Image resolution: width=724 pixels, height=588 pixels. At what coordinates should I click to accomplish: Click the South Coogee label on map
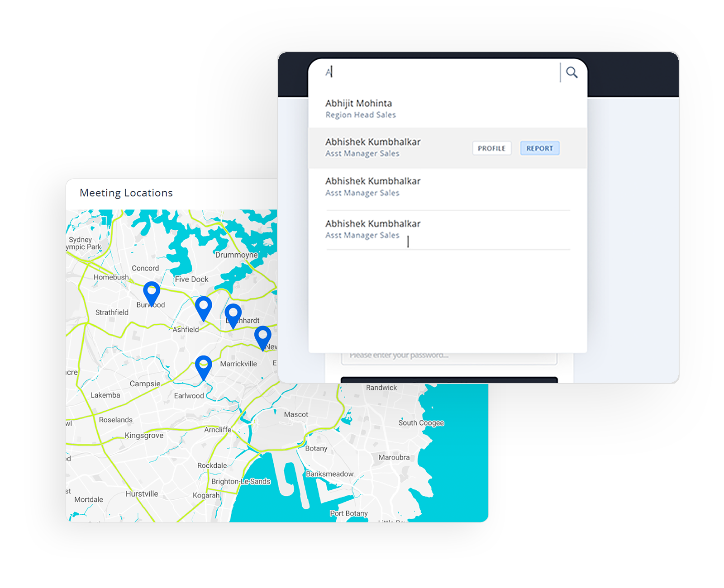coord(421,423)
